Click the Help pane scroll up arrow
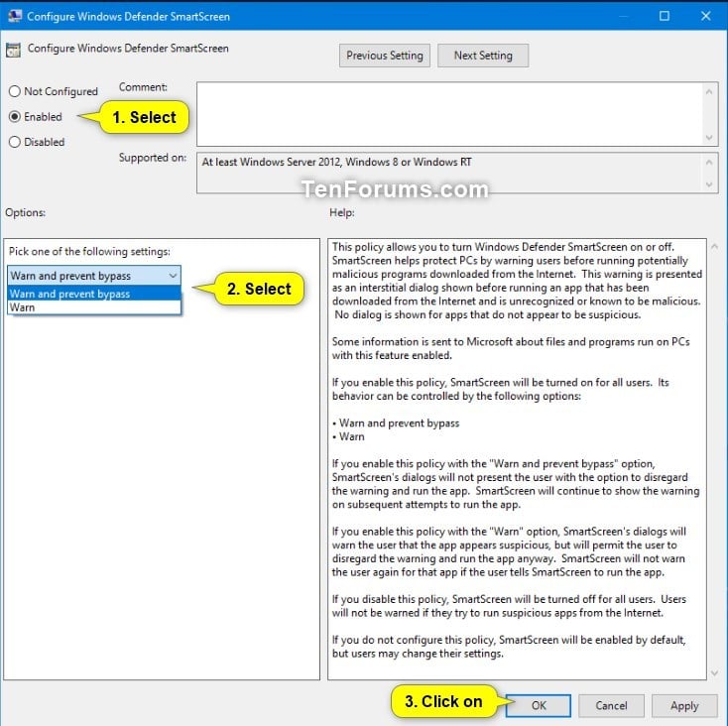728x726 pixels. [x=714, y=247]
